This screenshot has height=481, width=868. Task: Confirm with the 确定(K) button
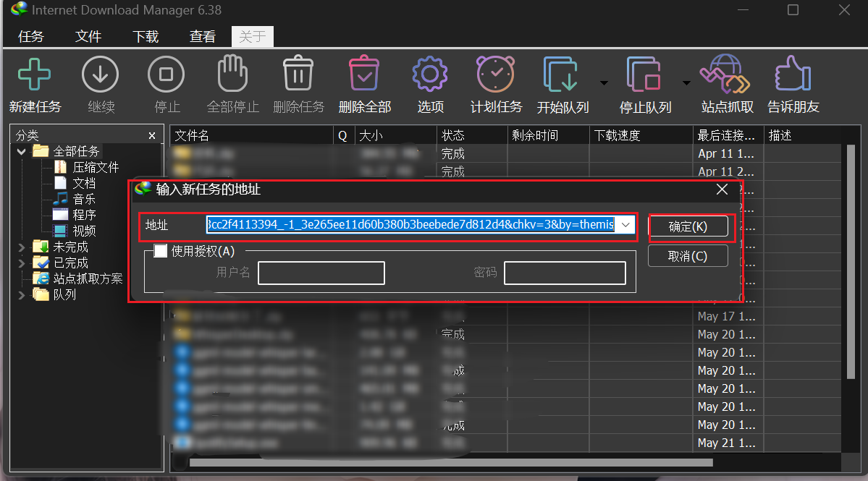click(x=688, y=226)
